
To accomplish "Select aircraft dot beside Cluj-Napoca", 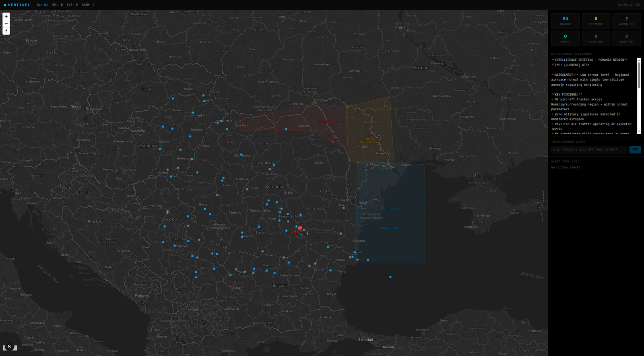I will pyautogui.click(x=241, y=155).
